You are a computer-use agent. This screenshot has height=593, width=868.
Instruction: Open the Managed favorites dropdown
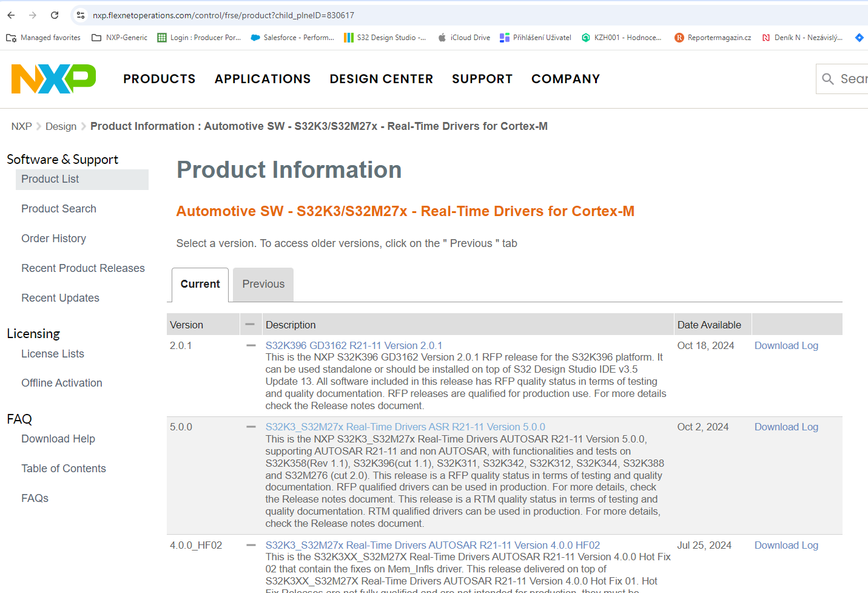[x=42, y=37]
